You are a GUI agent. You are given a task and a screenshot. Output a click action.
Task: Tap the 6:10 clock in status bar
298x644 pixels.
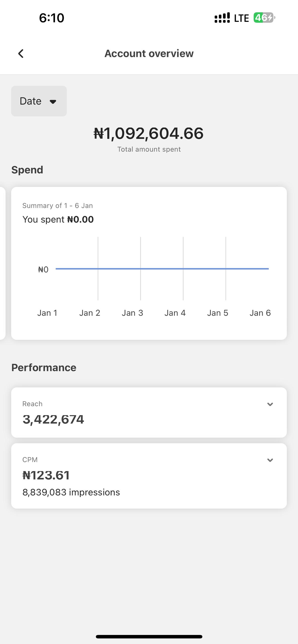pos(52,18)
